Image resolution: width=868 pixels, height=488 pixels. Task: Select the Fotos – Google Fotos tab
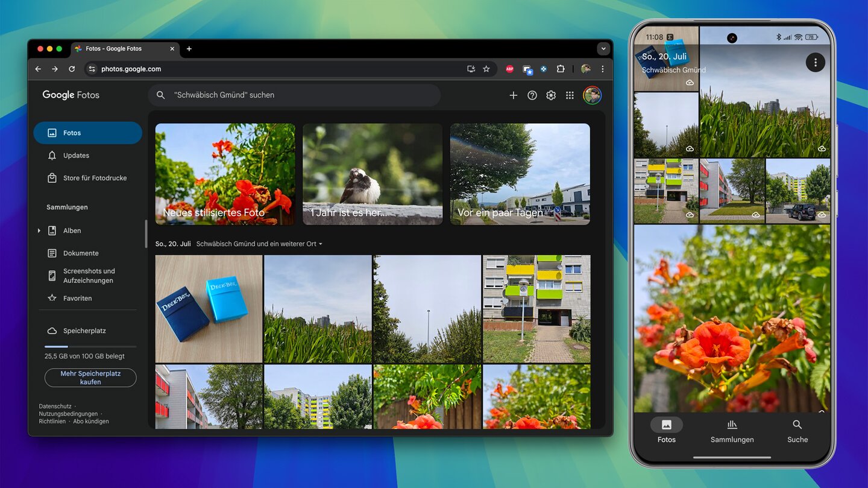point(125,49)
